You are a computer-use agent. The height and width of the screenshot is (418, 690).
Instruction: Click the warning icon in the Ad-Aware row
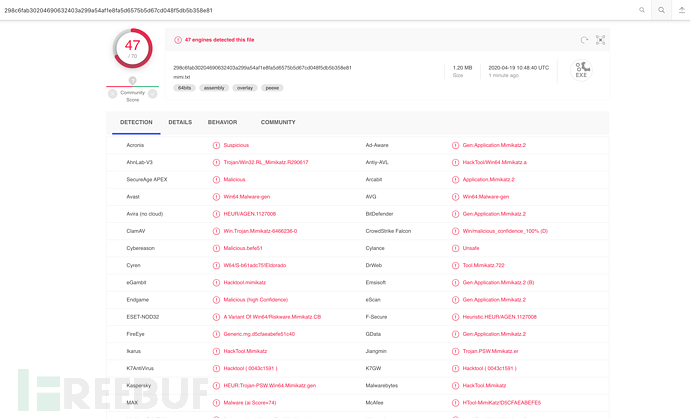tap(455, 145)
